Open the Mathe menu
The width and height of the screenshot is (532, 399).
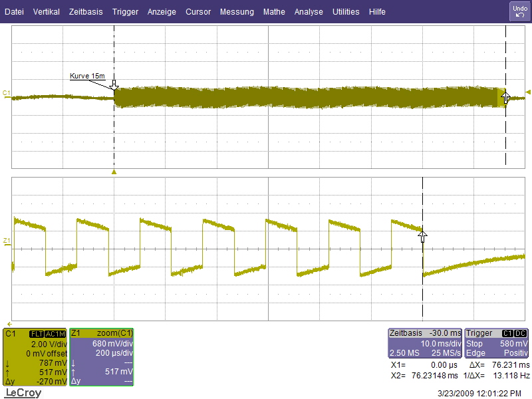274,12
